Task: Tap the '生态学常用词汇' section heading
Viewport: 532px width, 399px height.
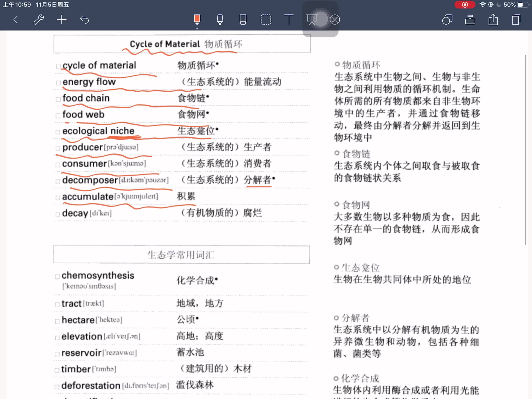Action: tap(181, 255)
